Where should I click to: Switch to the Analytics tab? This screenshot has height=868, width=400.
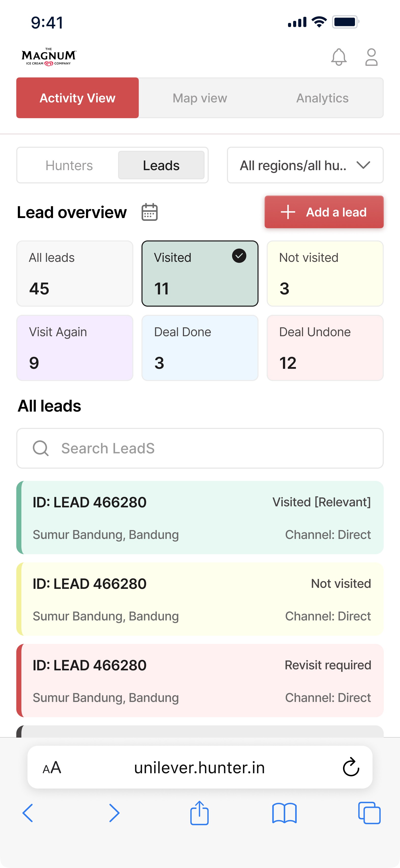(322, 98)
